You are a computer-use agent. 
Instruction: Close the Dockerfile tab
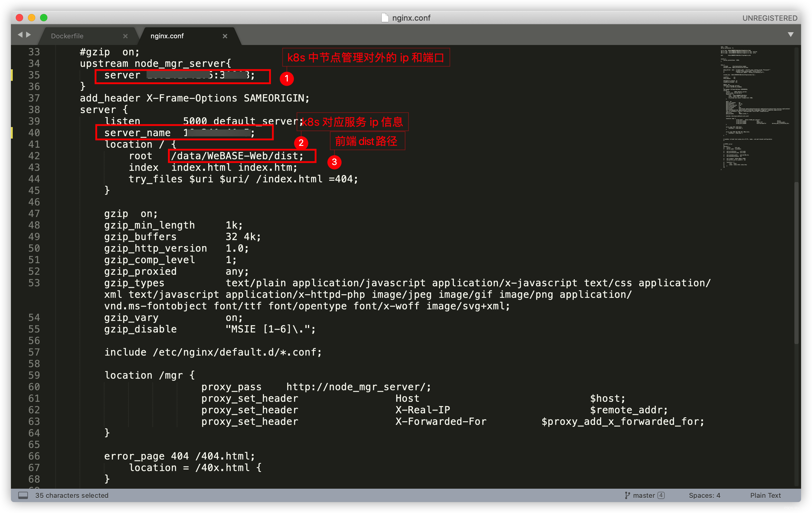tap(125, 36)
